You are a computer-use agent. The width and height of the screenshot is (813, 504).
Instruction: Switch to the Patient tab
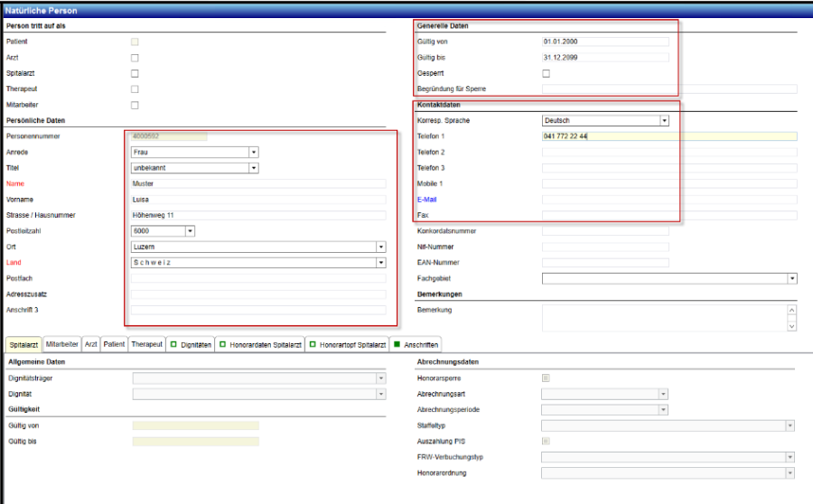click(114, 344)
